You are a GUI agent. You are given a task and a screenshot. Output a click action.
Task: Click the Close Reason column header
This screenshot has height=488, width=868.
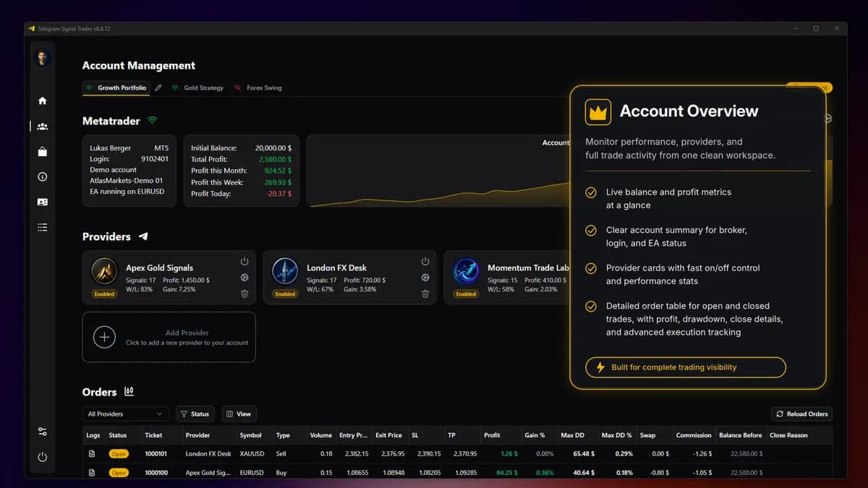pos(788,435)
